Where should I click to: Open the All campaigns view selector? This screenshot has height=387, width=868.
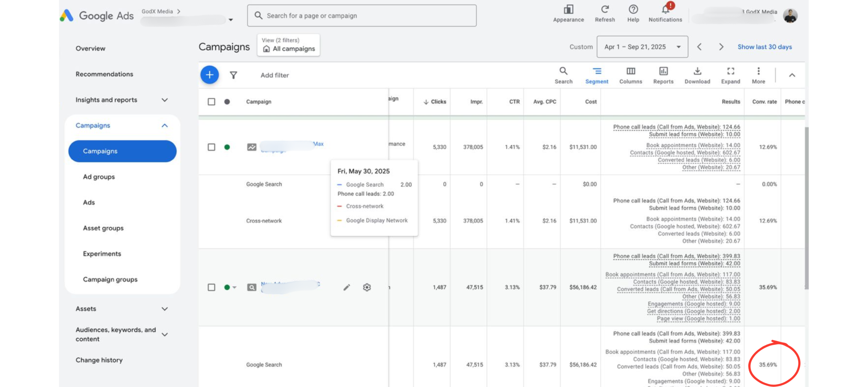(288, 45)
